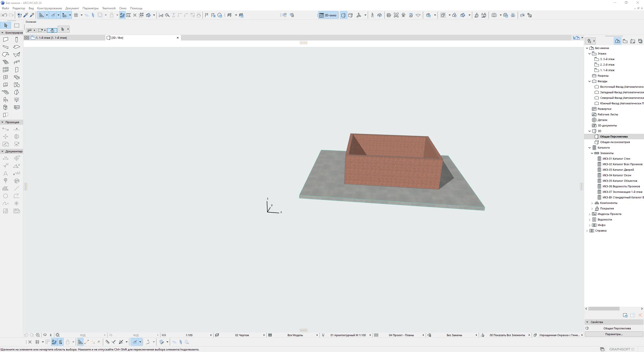The height and width of the screenshot is (352, 644).
Task: Activate the Beam tool in the toolbox
Action: point(6,47)
